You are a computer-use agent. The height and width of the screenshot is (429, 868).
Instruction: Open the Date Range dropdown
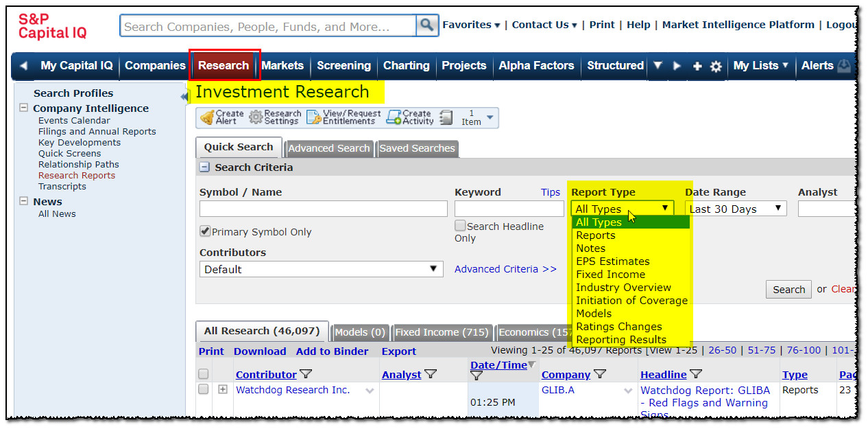point(736,209)
